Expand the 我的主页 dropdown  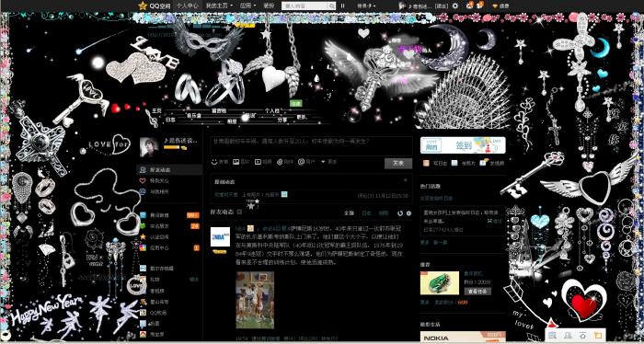pos(220,6)
